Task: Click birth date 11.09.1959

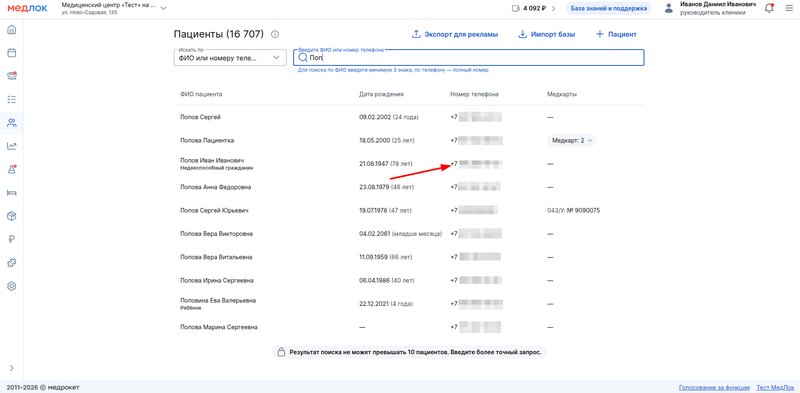Action: coord(373,257)
